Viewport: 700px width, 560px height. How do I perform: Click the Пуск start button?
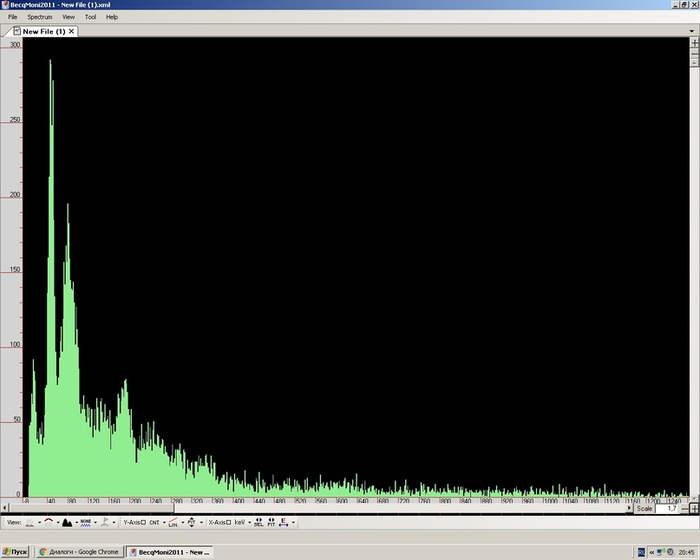[x=16, y=552]
